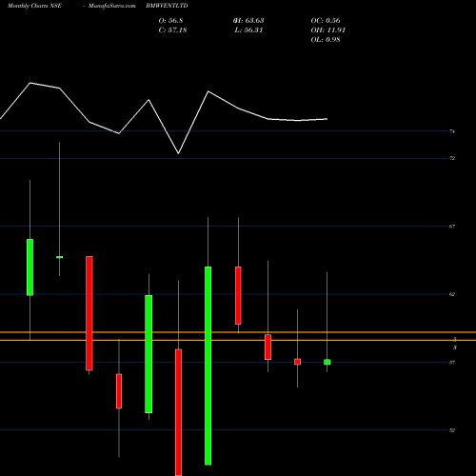Click the 72 price axis label
Screen dimensions: 476x476
click(452, 158)
